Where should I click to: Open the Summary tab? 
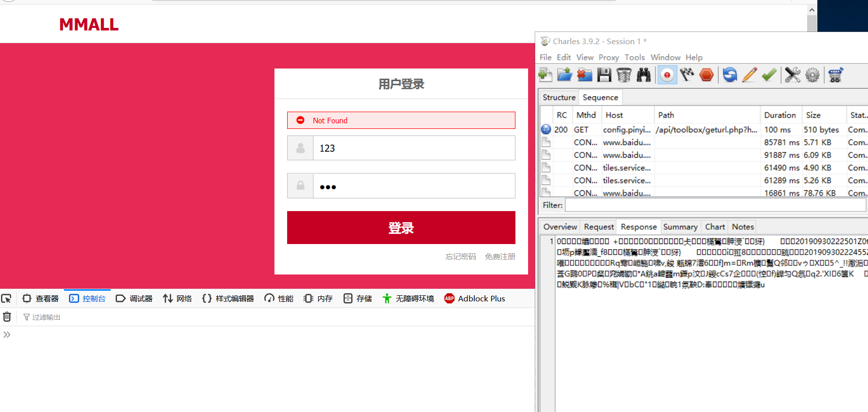point(680,227)
